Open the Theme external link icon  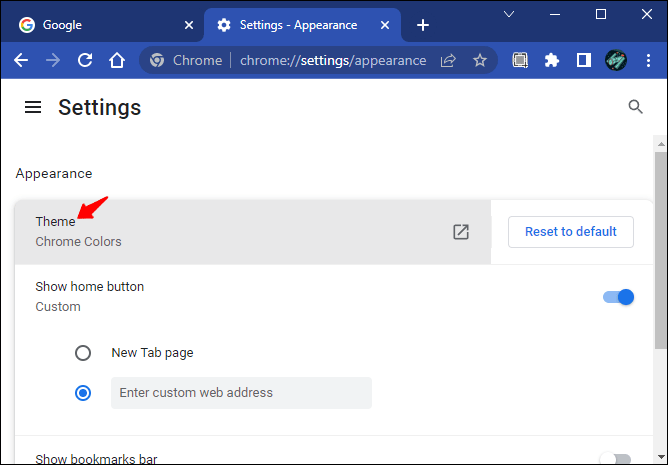(x=460, y=232)
